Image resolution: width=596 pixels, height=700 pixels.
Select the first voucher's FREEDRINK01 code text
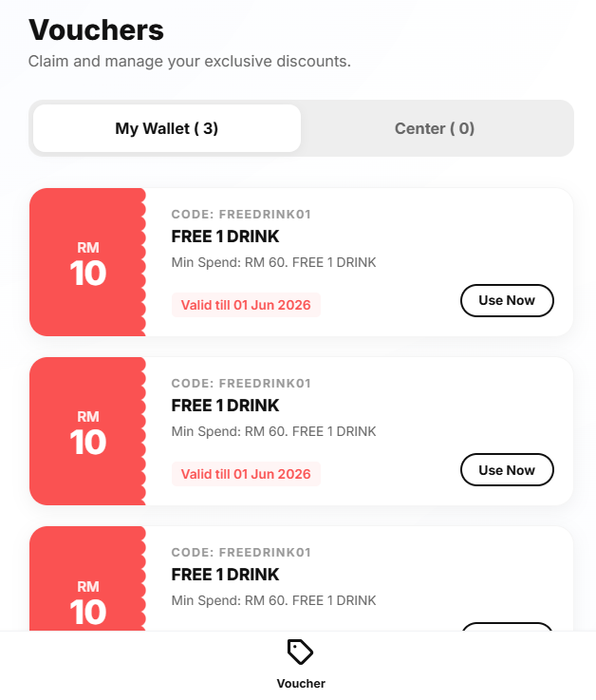click(241, 215)
